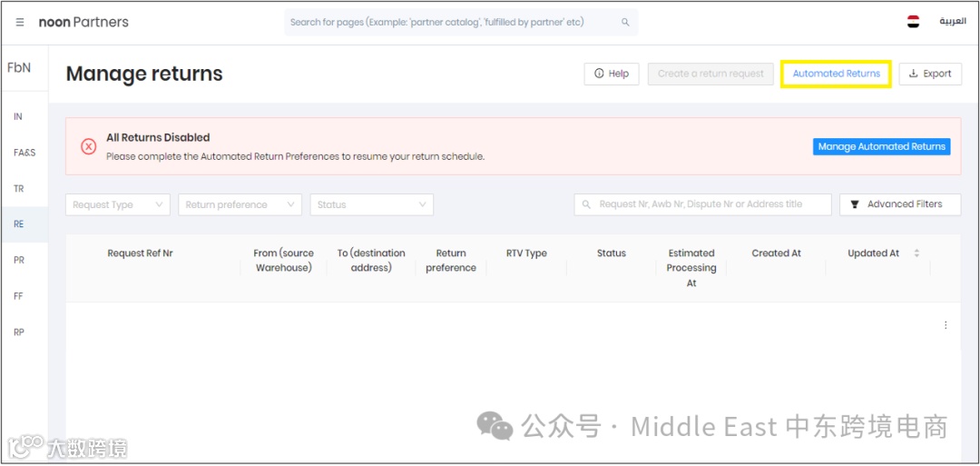Click the From (source Warehouse) header
Viewport: 980px width, 466px height.
pos(284,261)
